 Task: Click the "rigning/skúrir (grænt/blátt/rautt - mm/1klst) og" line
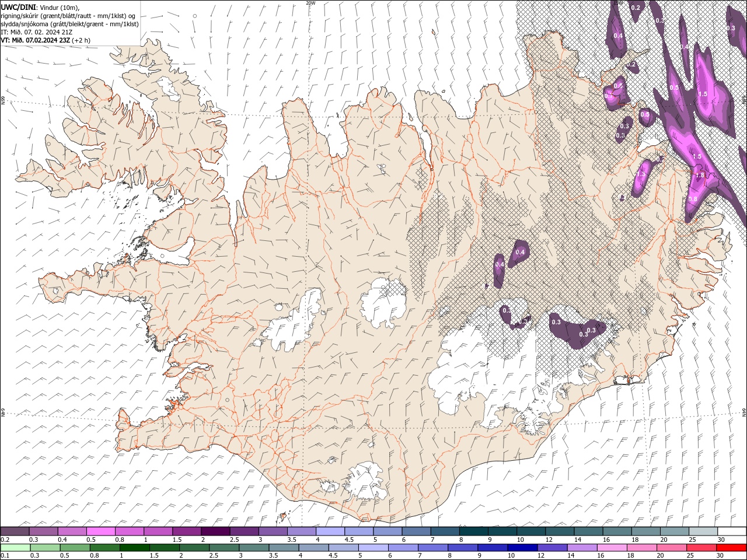(68, 16)
